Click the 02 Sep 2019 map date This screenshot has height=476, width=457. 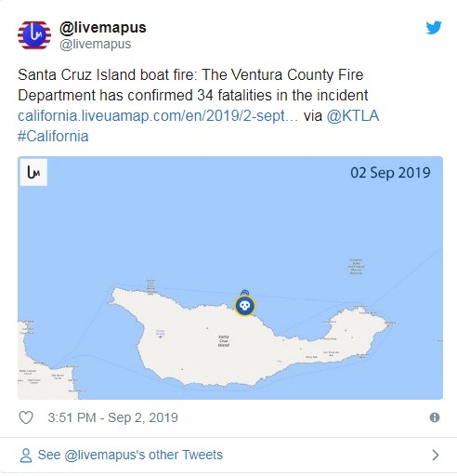(x=390, y=173)
